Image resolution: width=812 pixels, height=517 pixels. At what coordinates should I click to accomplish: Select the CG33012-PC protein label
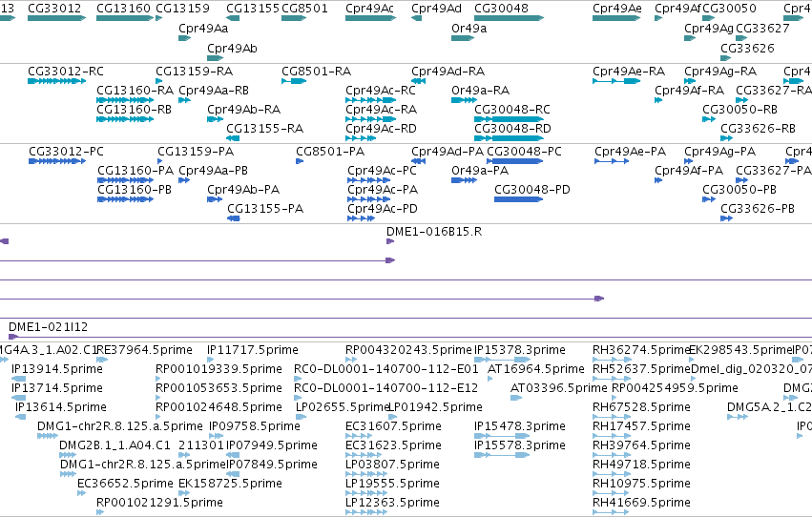(66, 151)
